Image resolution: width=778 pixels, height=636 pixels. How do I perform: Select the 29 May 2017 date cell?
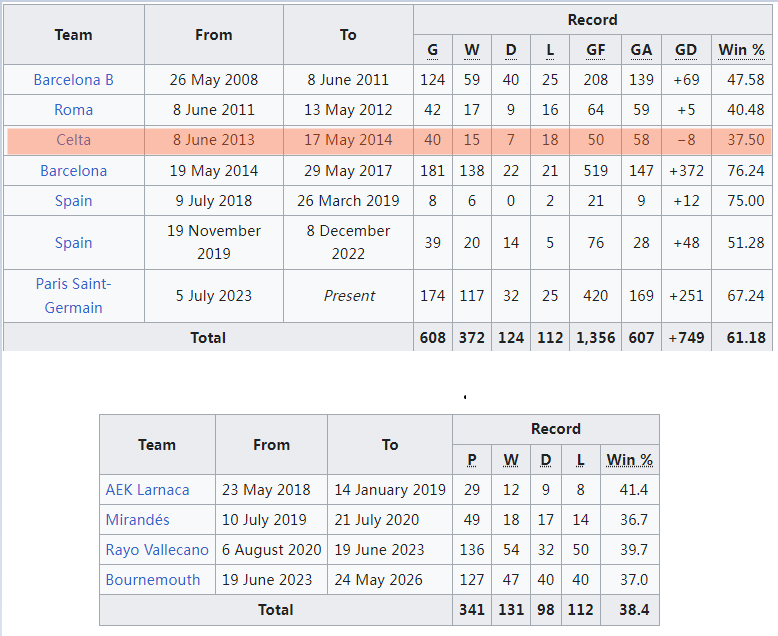click(348, 171)
